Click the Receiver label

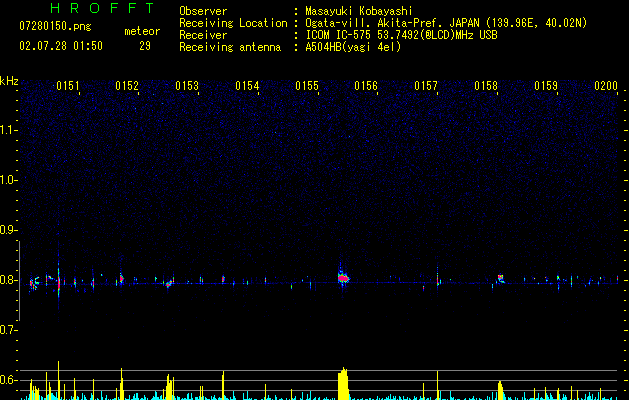tap(203, 35)
